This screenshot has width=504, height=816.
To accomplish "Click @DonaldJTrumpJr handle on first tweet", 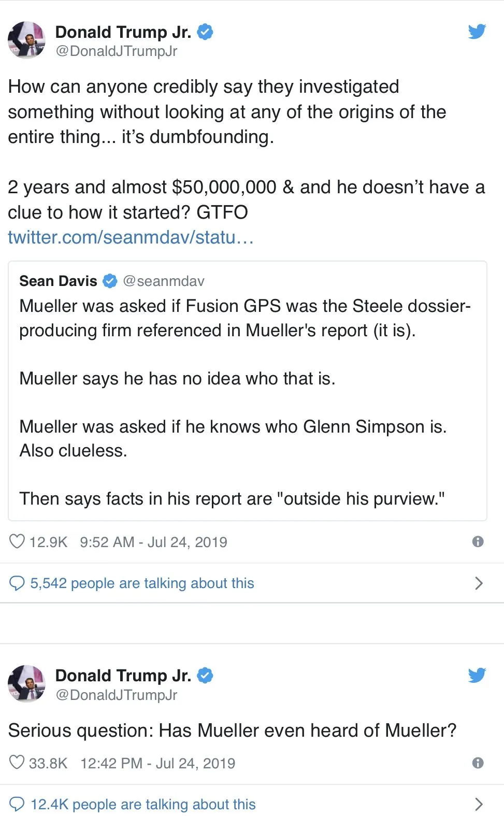I will pos(116,51).
